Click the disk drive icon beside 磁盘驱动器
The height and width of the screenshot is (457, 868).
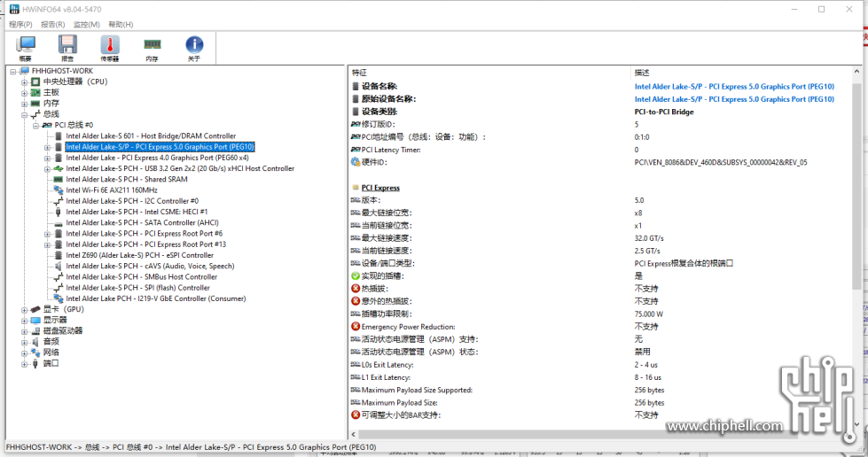click(x=35, y=331)
